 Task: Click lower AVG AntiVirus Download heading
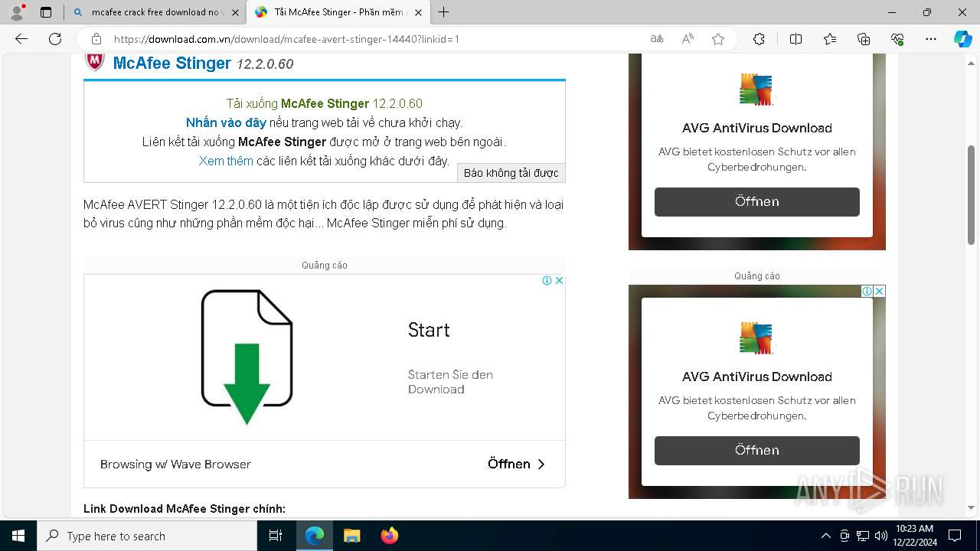757,377
